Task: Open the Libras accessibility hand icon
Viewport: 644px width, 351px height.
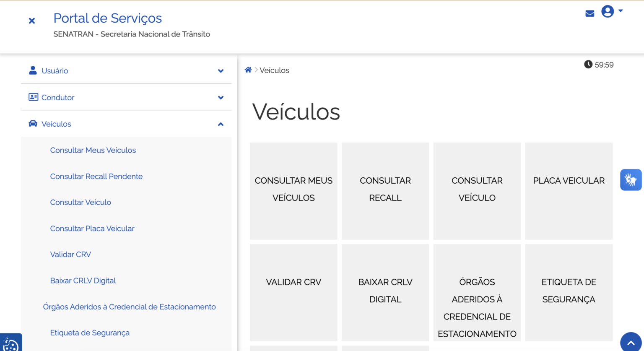Action: coord(631,179)
